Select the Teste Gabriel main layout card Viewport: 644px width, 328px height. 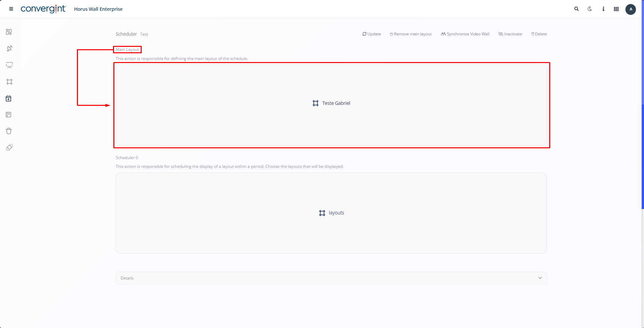(x=331, y=103)
